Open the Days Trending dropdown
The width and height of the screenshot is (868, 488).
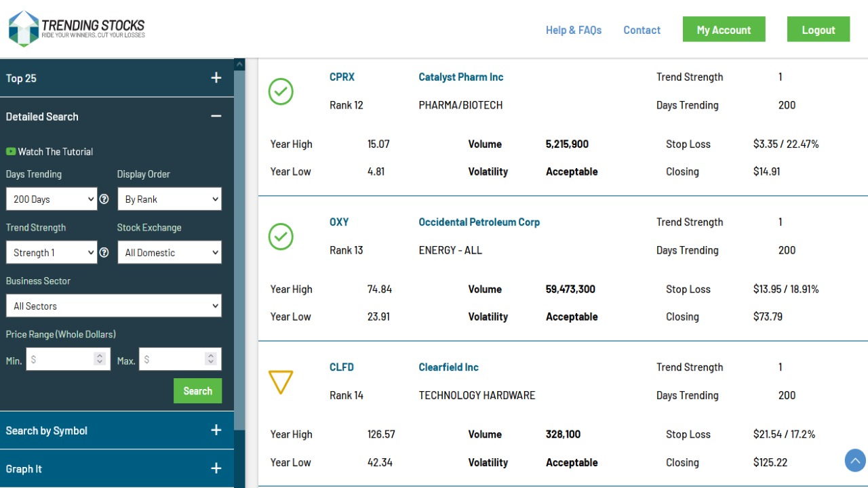click(52, 199)
